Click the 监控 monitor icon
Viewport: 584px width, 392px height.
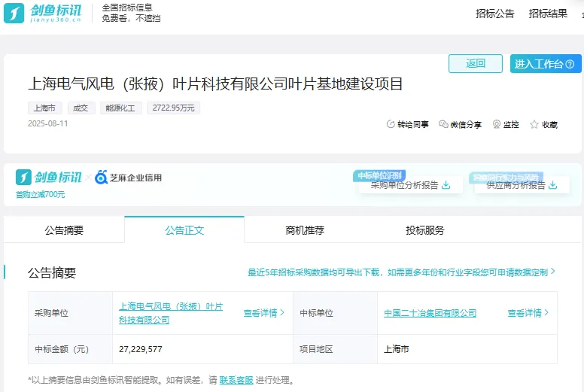click(497, 125)
